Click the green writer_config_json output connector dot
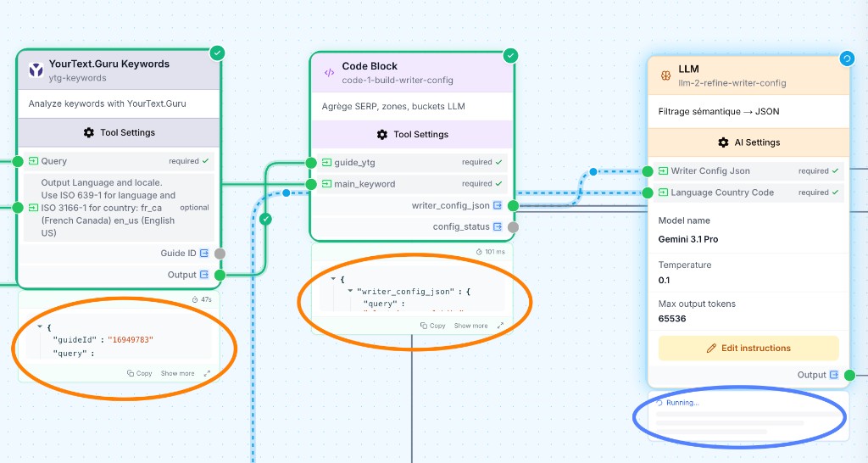Screen dimensions: 868x463 tap(513, 206)
